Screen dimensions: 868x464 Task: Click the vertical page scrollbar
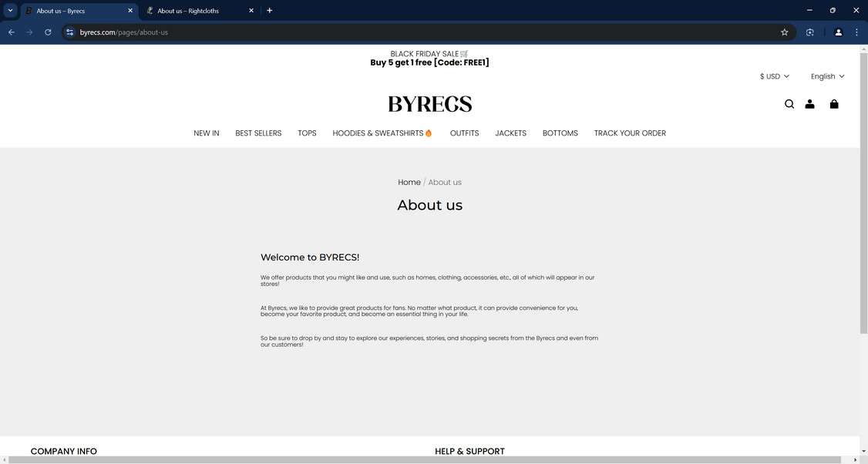point(863,193)
